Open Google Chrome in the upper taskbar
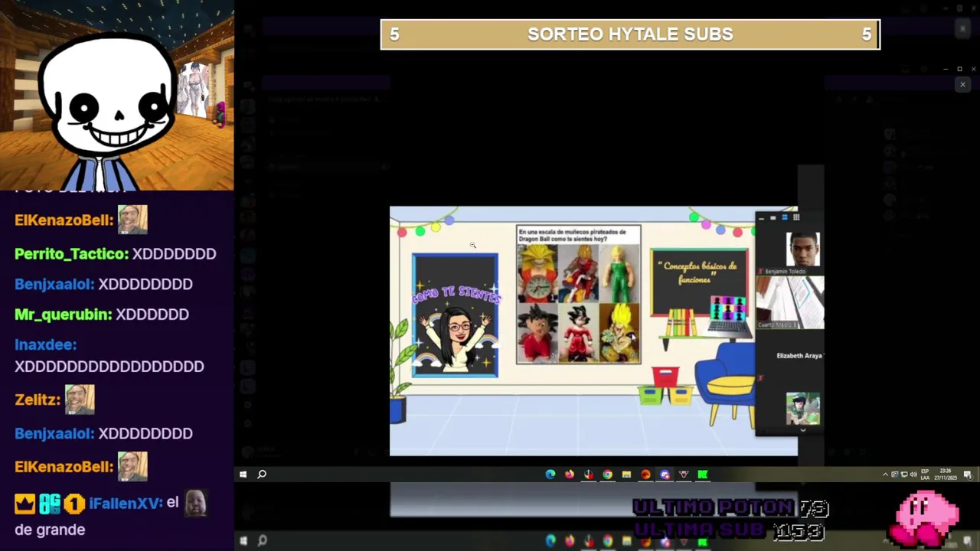The height and width of the screenshot is (551, 980). (607, 474)
